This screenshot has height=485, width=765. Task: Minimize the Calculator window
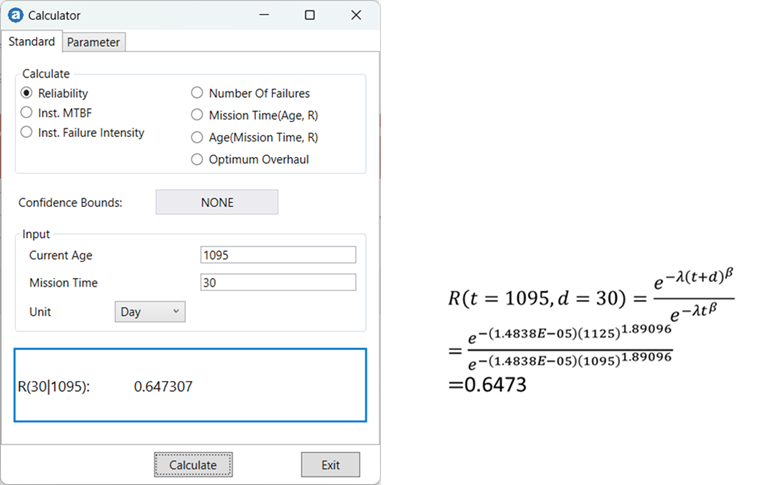click(264, 15)
